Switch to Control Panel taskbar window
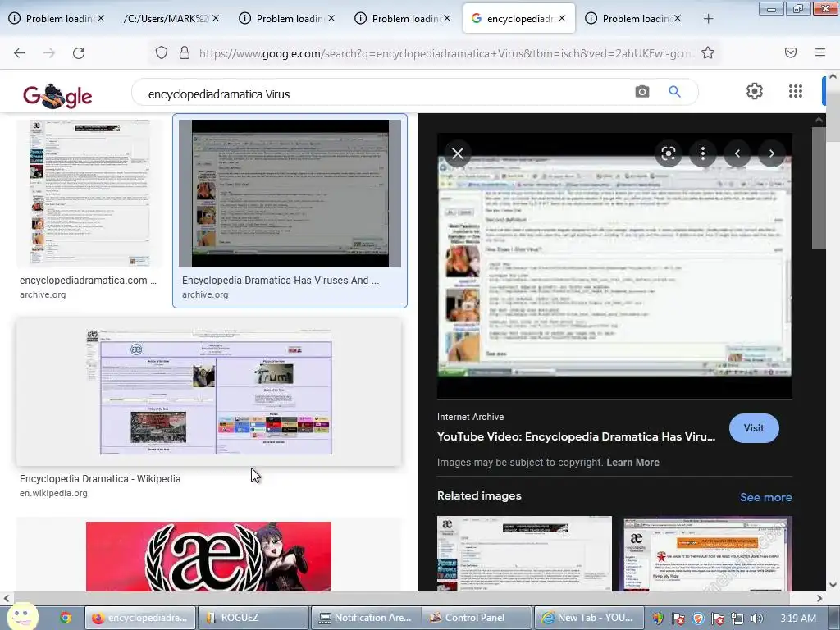This screenshot has height=630, width=840. (476, 618)
